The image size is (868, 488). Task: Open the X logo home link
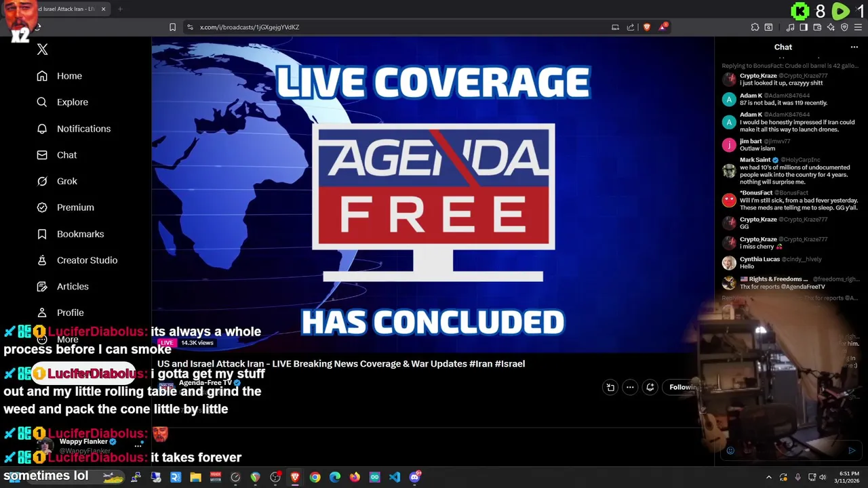pos(42,49)
